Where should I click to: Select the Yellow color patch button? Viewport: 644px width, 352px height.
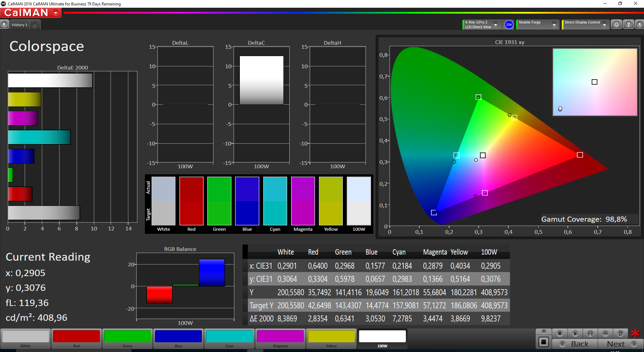(331, 339)
